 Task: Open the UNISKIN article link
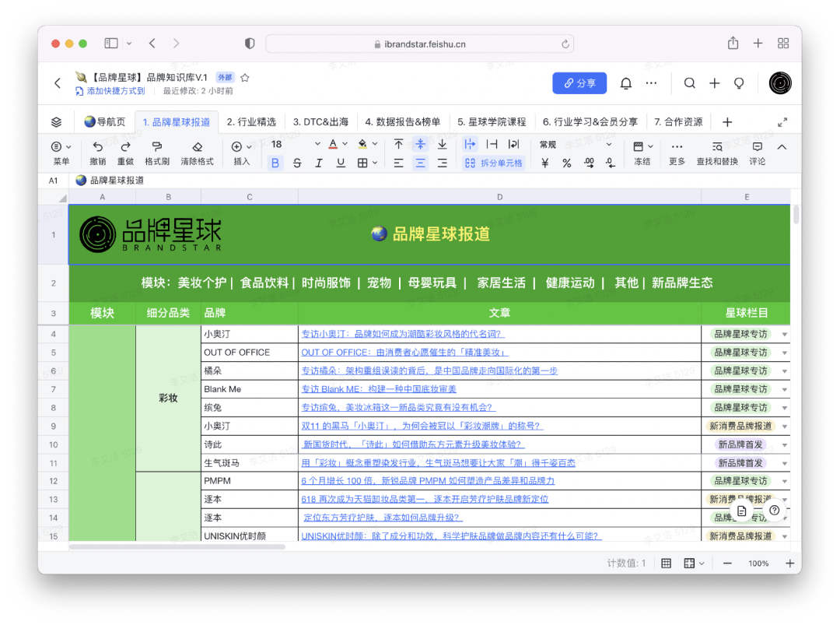tap(451, 536)
